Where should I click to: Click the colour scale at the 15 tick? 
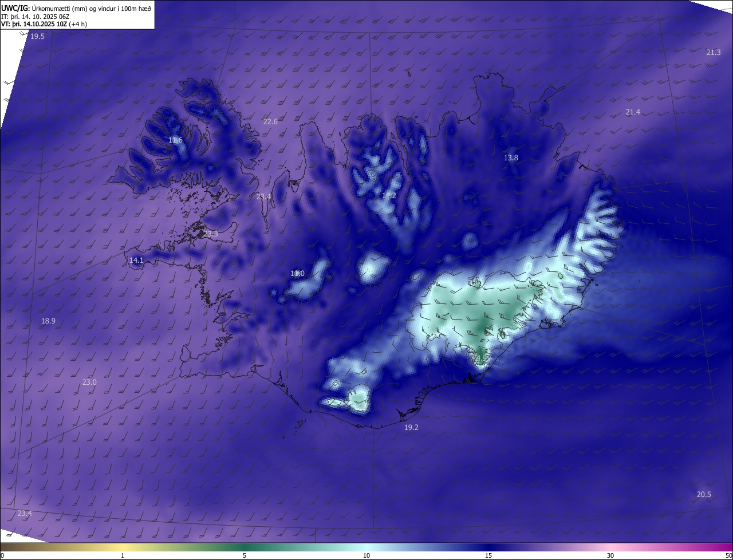point(488,555)
